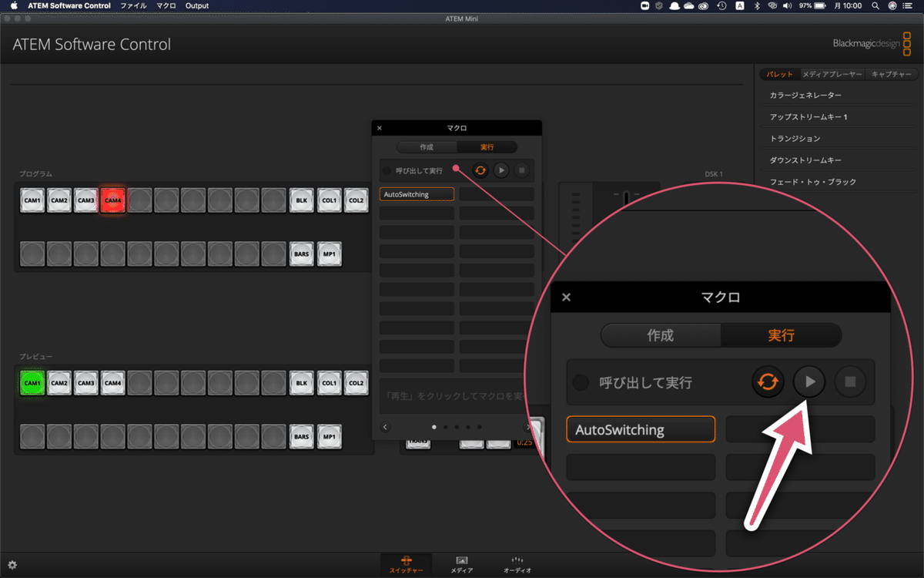Select the empty macro slot beside AutoSwitching
The width and height of the screenshot is (924, 578).
tap(497, 194)
